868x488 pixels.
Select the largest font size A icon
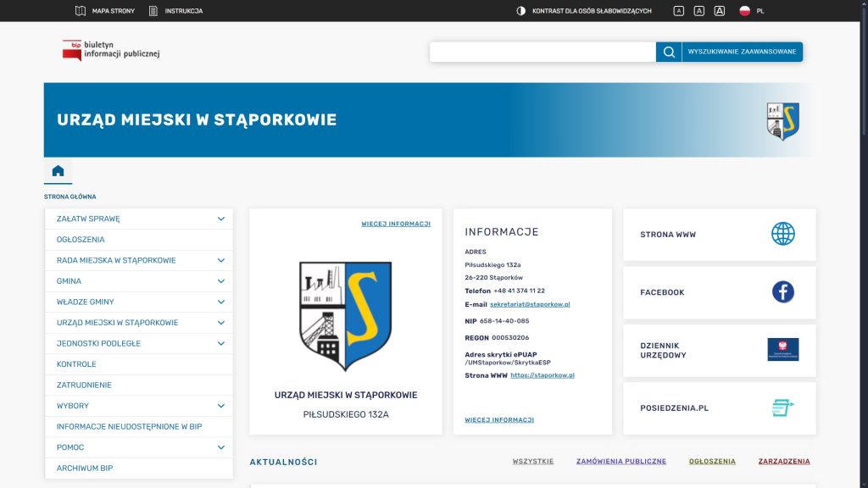coord(720,11)
